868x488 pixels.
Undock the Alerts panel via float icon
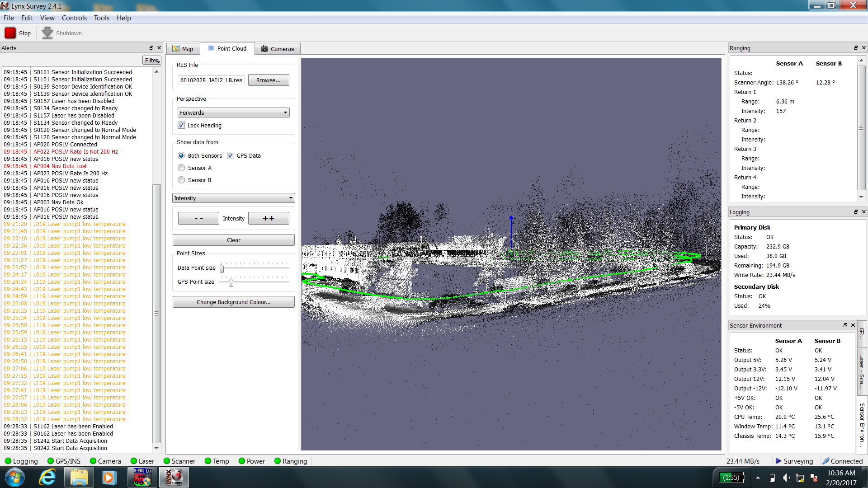tap(151, 48)
